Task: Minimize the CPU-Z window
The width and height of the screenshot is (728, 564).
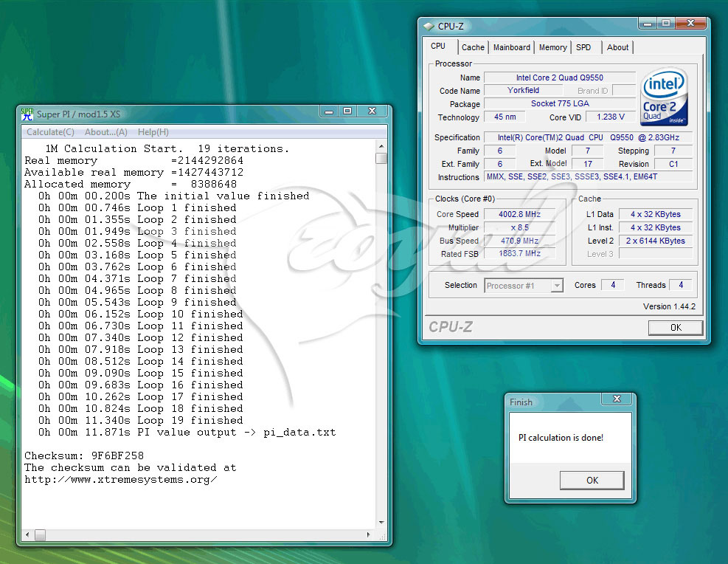Action: (648, 23)
